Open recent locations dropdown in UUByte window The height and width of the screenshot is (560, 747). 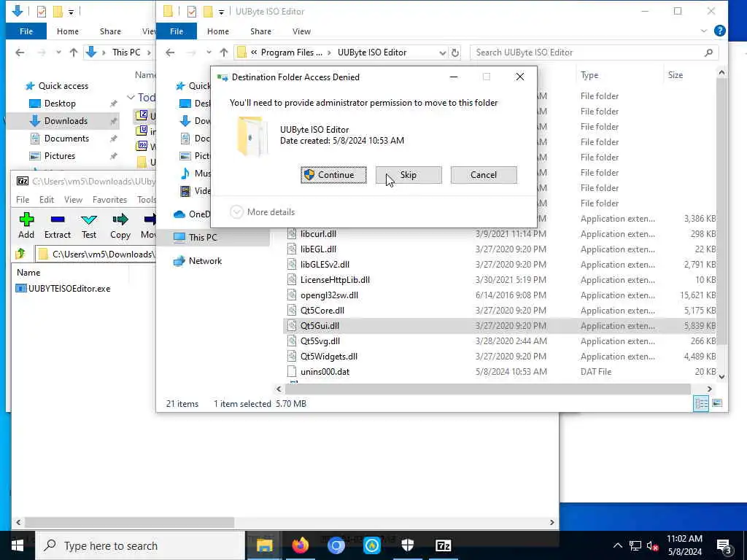point(209,52)
